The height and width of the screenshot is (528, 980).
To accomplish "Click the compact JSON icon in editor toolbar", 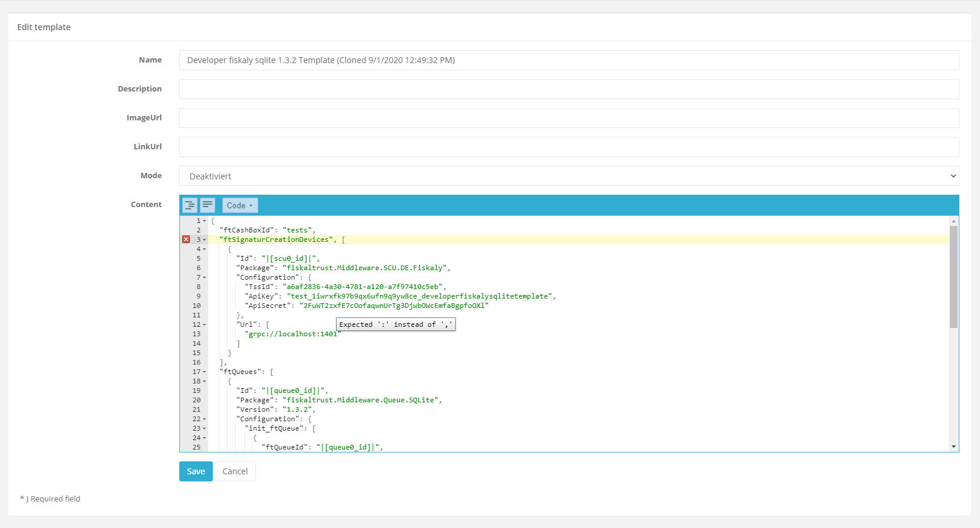I will (208, 205).
